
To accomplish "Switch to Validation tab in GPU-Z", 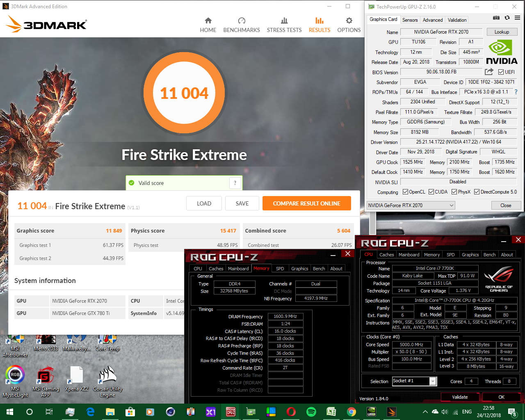I will [457, 20].
